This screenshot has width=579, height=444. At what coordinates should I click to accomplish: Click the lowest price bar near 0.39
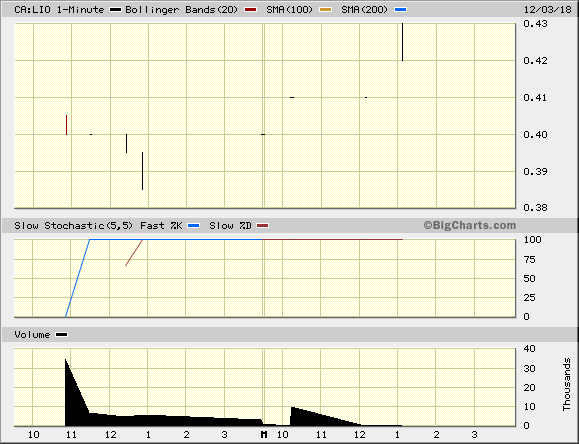click(x=143, y=171)
